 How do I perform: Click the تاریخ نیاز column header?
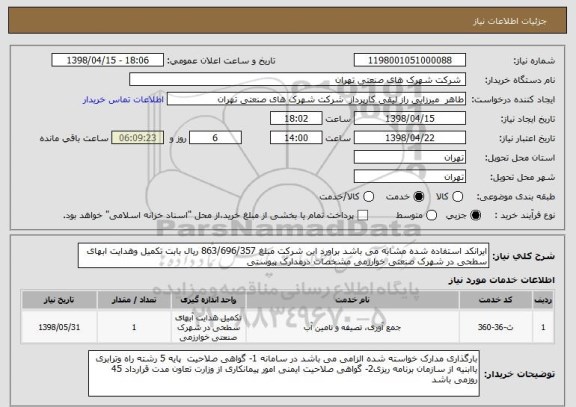click(x=59, y=300)
